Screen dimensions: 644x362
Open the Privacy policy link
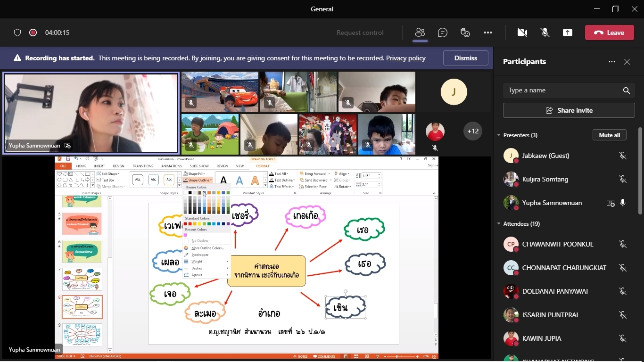(405, 58)
